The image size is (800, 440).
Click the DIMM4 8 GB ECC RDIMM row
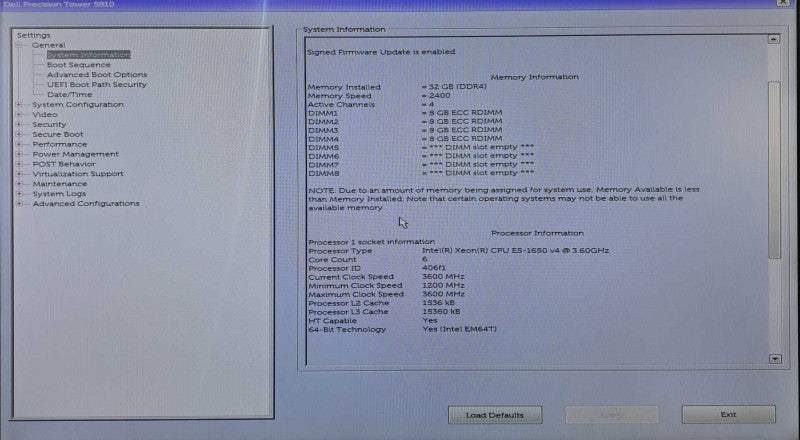coord(405,139)
